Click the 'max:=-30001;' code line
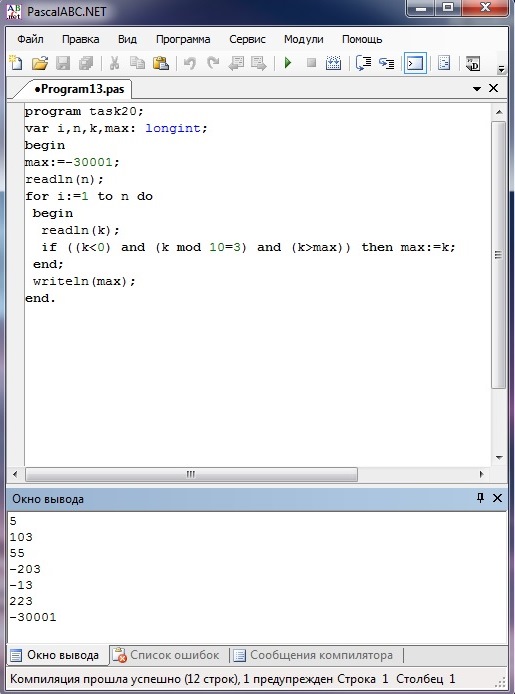 point(72,162)
